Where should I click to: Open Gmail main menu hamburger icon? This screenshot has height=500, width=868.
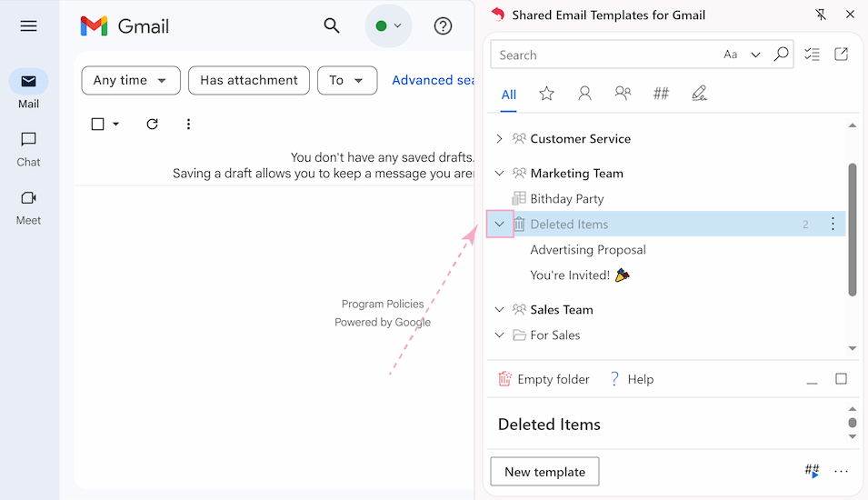click(x=29, y=26)
